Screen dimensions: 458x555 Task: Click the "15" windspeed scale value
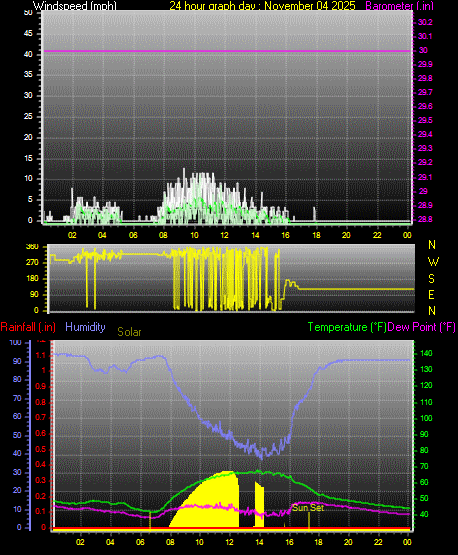pos(28,158)
